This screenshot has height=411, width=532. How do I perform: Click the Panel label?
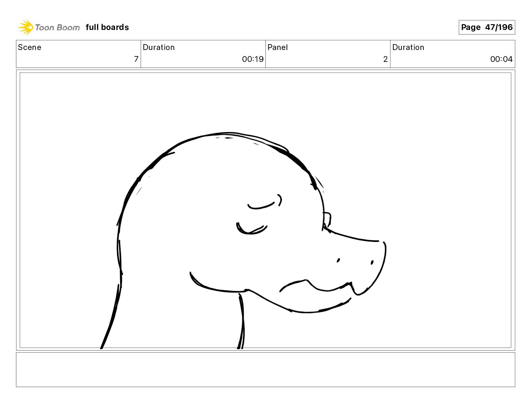tap(278, 47)
